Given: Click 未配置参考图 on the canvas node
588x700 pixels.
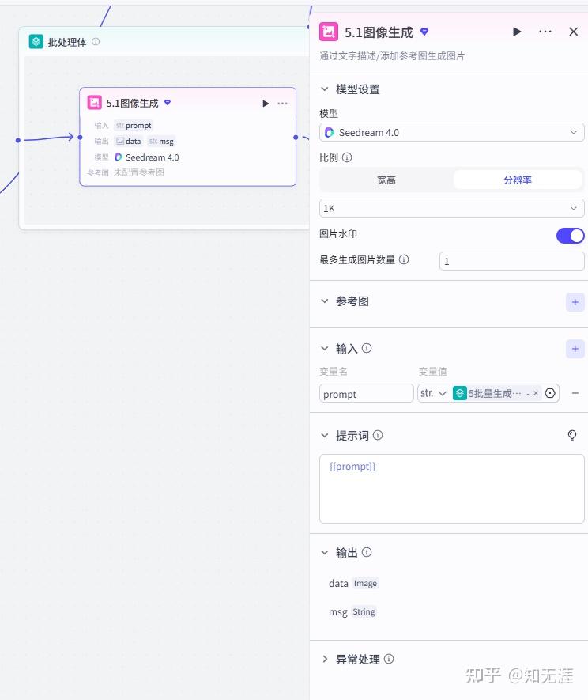Looking at the screenshot, I should tap(139, 172).
